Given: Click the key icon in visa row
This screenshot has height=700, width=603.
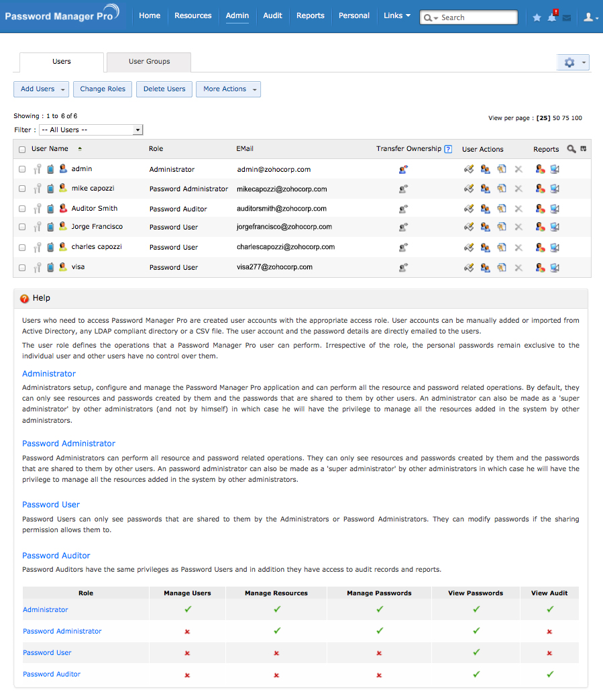Looking at the screenshot, I should (38, 267).
